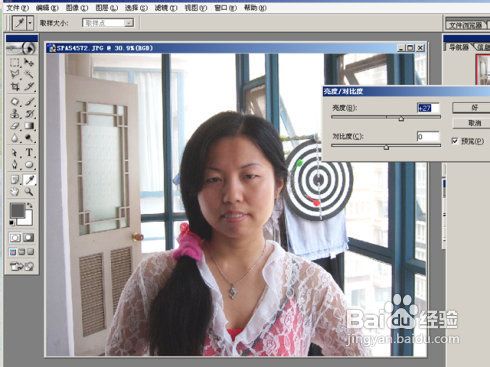Click the background color swatch
This screenshot has width=490, height=367.
click(28, 220)
